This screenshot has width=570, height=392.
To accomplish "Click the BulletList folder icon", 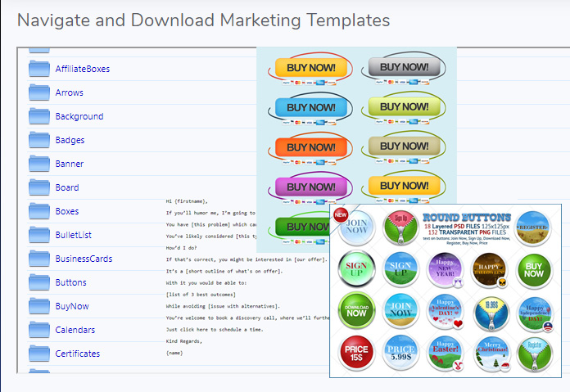I will coord(39,235).
